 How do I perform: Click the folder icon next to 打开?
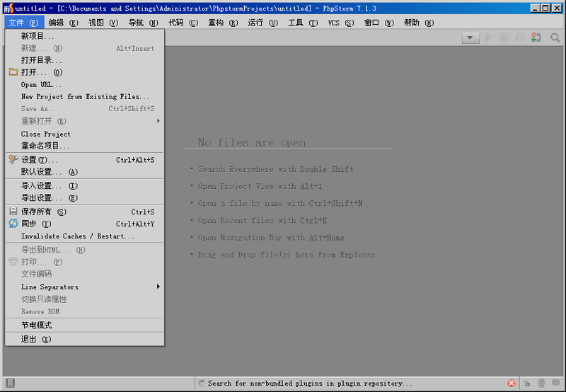[13, 72]
